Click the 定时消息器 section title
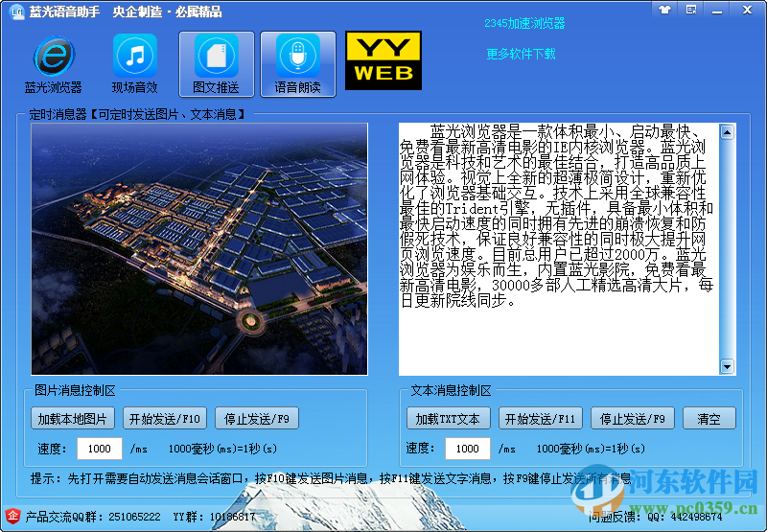The height and width of the screenshot is (532, 767). pos(136,114)
